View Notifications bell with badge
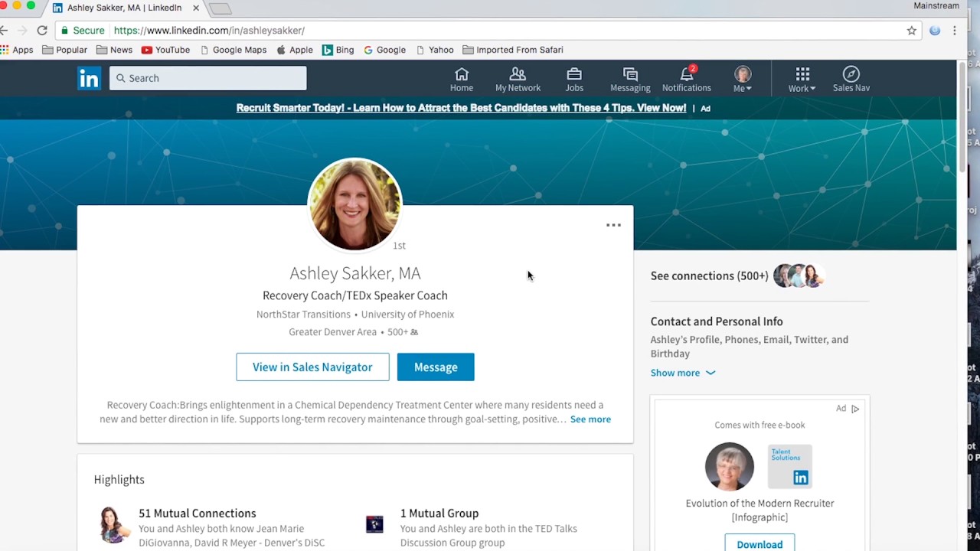Image resolution: width=980 pixels, height=551 pixels. pos(687,79)
